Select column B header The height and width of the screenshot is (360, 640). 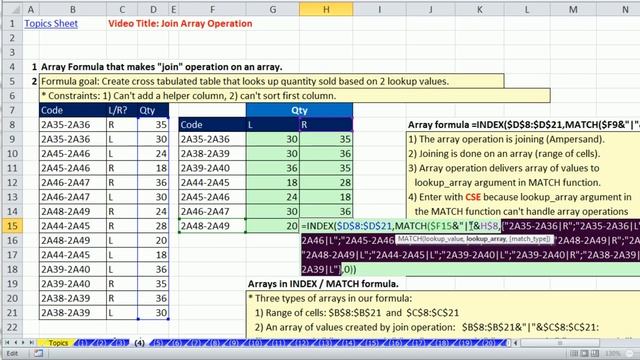[x=73, y=9]
